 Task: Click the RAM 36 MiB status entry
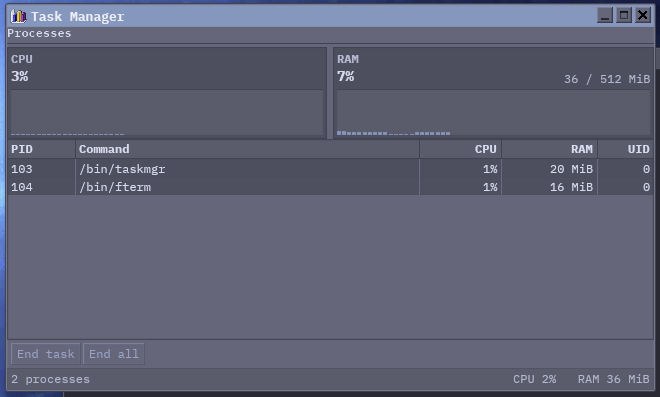click(x=613, y=379)
